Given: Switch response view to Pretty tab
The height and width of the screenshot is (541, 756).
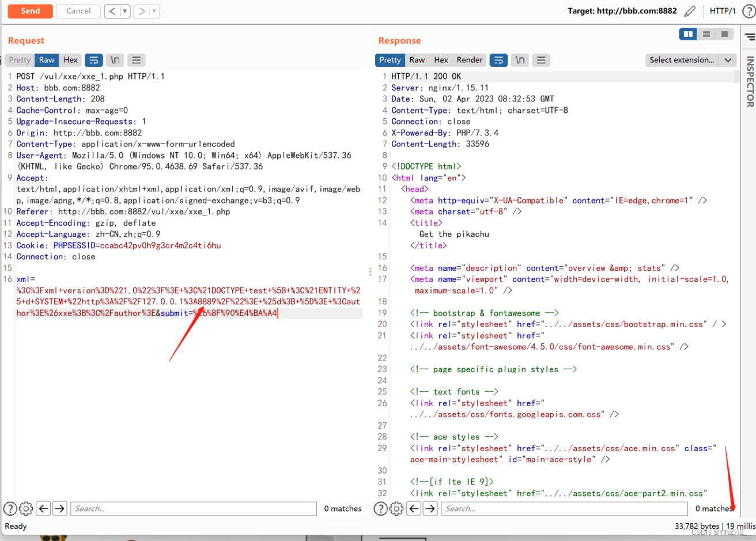Looking at the screenshot, I should 390,60.
